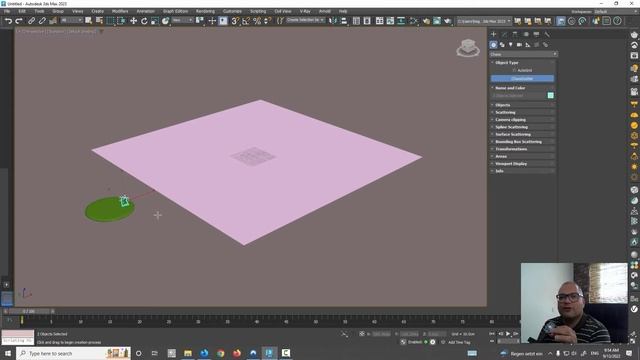640x360 pixels.
Task: Click the Select and Place tool
Action: [165, 21]
